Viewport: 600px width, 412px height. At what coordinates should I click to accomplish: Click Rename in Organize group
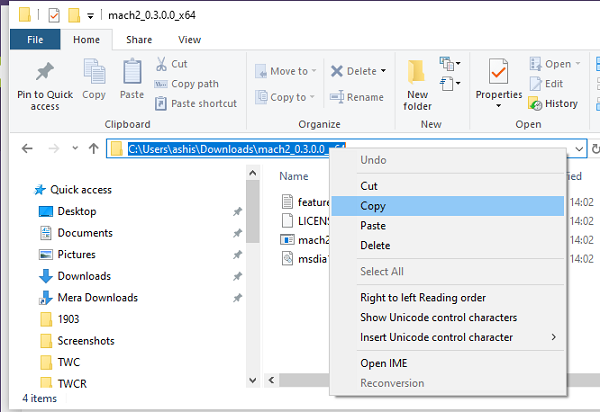357,97
